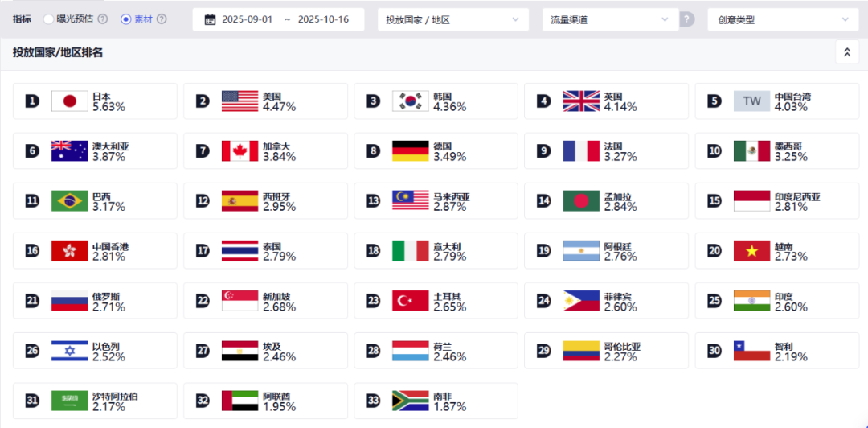Click help icon beside 素材 option
868x428 pixels.
[x=162, y=19]
